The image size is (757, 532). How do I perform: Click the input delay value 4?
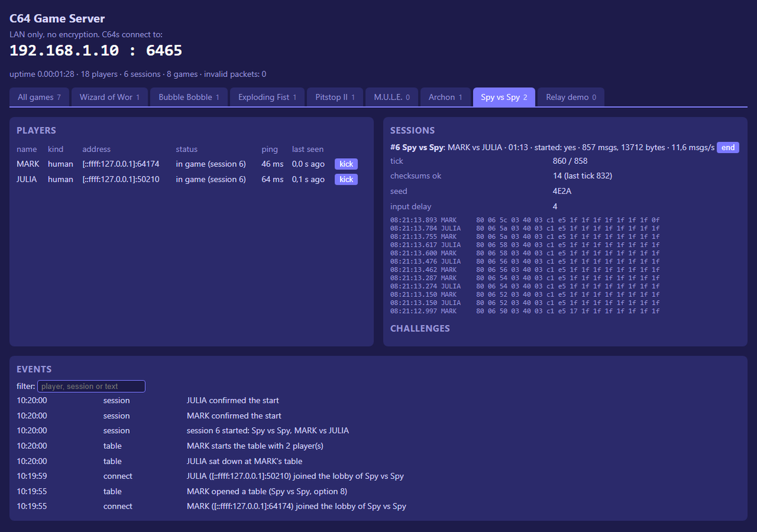click(555, 206)
